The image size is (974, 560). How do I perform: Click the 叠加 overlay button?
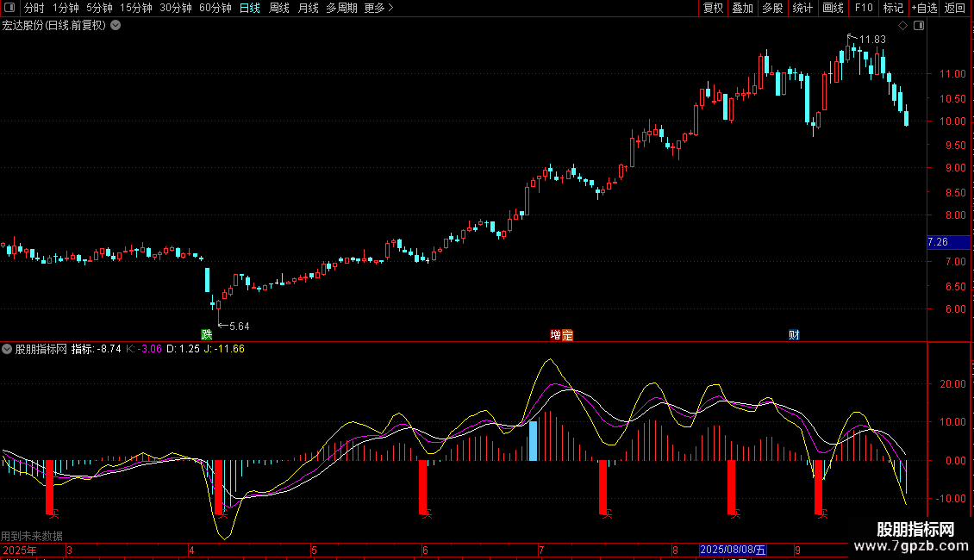pos(743,8)
